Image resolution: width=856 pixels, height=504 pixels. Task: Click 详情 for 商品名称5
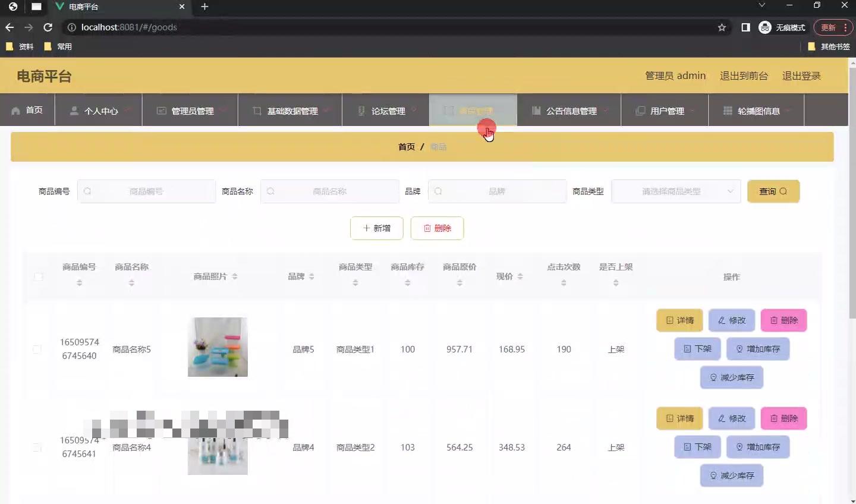click(x=679, y=320)
